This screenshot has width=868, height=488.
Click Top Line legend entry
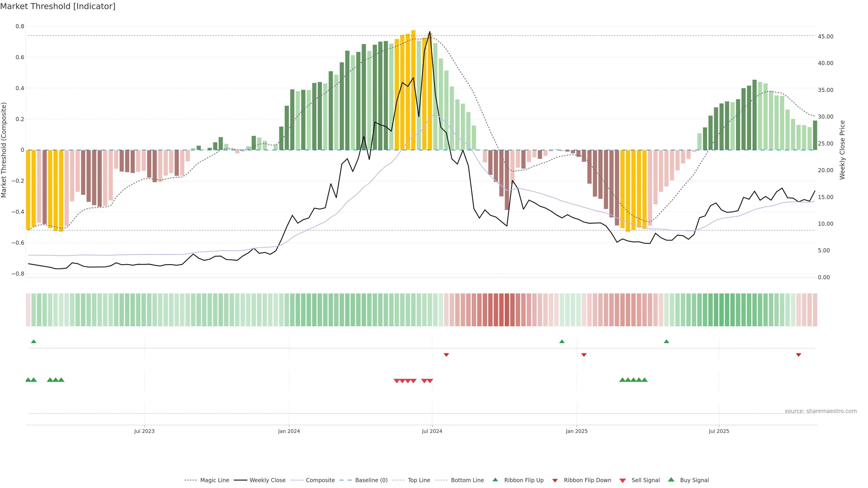point(419,480)
